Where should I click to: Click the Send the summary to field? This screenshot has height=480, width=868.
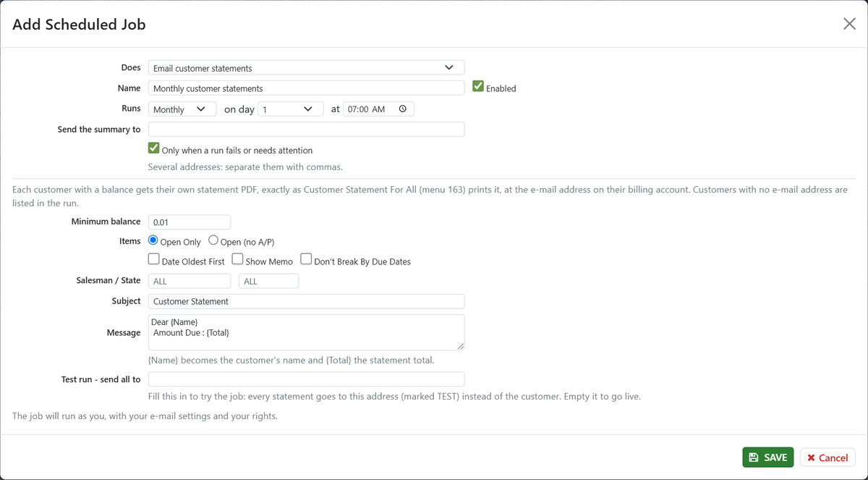click(x=306, y=130)
